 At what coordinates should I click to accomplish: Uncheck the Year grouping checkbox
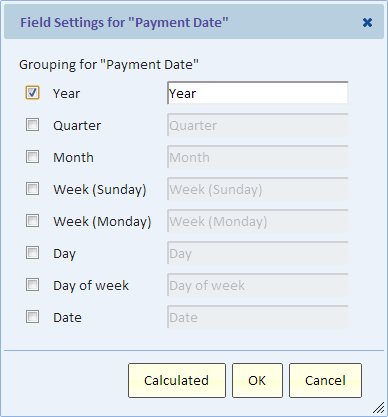pyautogui.click(x=32, y=93)
